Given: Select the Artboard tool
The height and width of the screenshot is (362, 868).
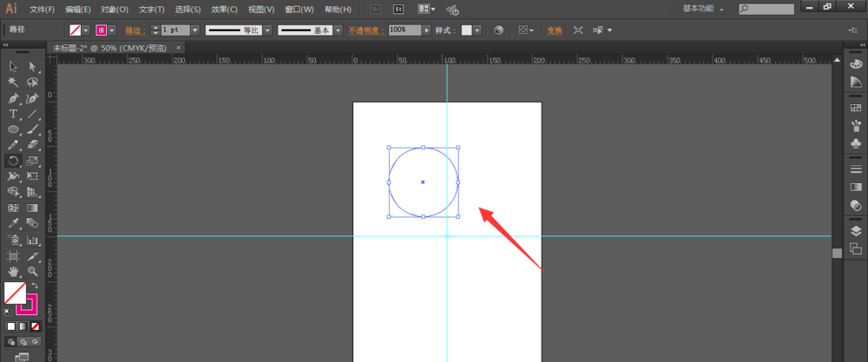Looking at the screenshot, I should click(13, 256).
